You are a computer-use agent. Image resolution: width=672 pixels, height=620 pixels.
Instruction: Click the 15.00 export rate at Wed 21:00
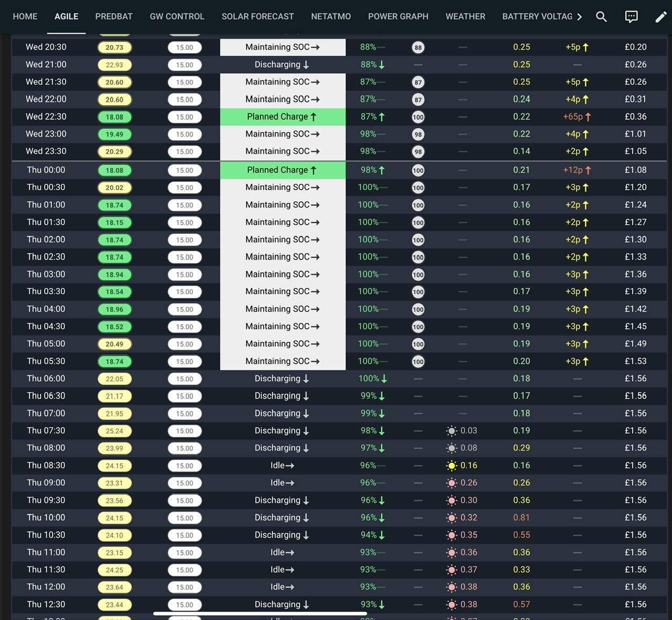(185, 65)
